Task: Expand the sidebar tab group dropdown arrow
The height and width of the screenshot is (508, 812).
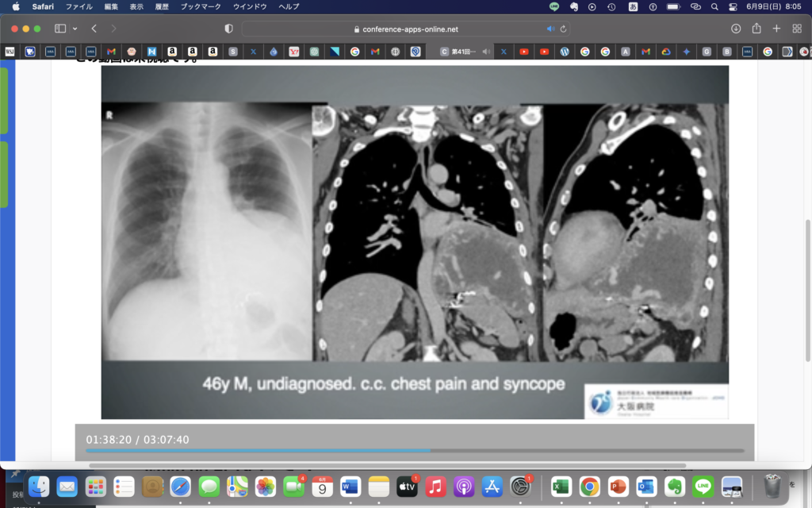Action: point(75,29)
